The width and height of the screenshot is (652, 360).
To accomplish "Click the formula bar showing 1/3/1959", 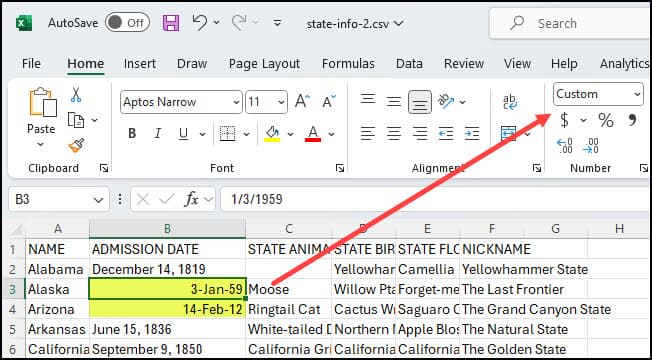I will click(x=435, y=200).
